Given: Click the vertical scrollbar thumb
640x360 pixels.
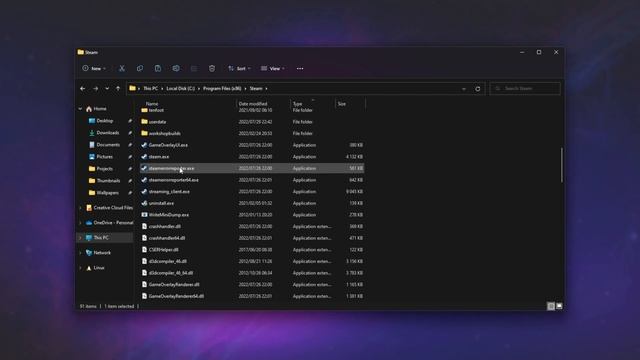Looking at the screenshot, I should point(562,165).
